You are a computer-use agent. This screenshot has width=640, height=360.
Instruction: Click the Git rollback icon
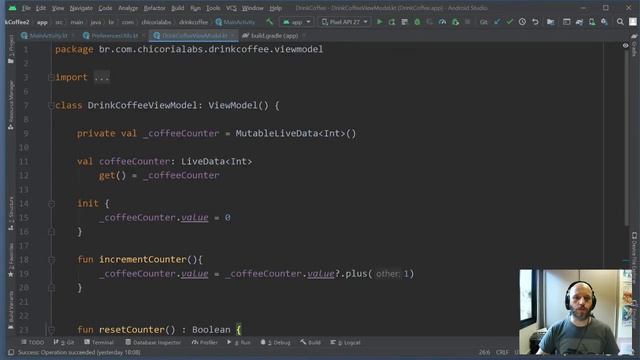(535, 22)
